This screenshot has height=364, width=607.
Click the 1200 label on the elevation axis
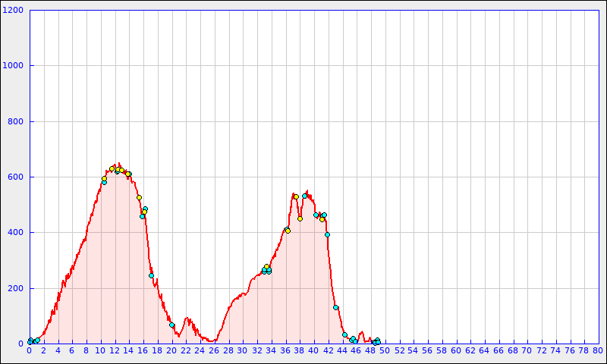[x=14, y=11]
